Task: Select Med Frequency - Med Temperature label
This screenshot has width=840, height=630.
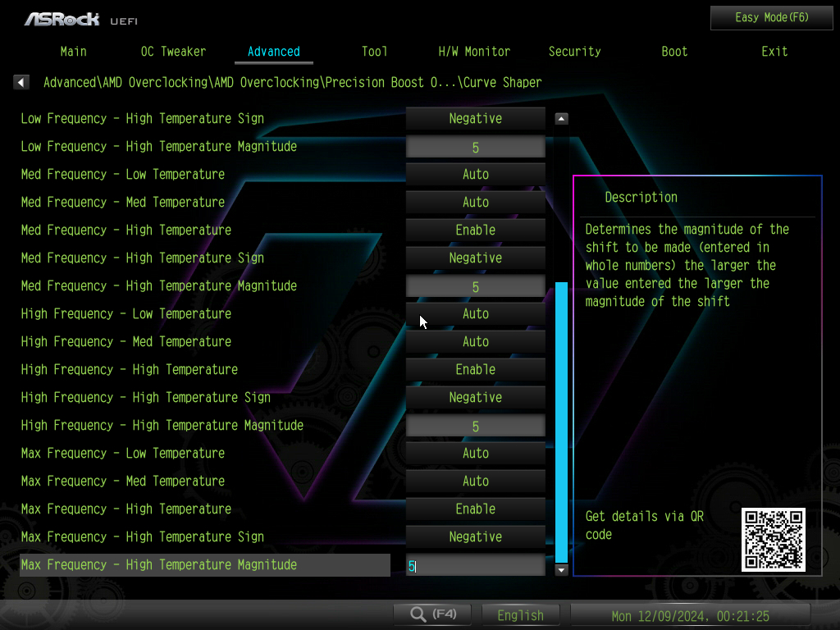Action: [x=123, y=202]
